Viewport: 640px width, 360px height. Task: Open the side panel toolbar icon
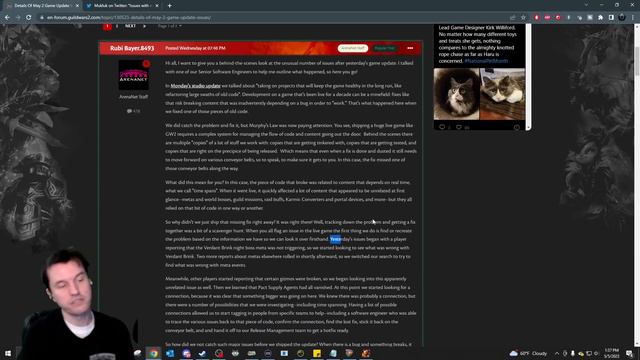(x=611, y=18)
